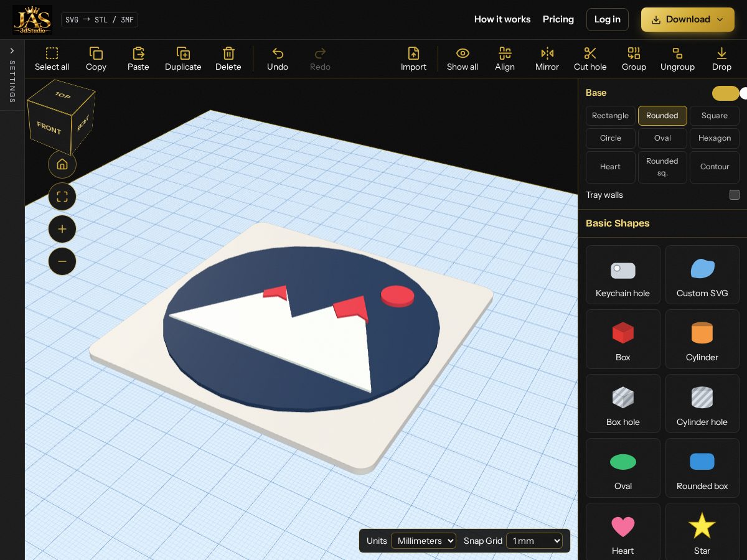This screenshot has width=747, height=560.
Task: Expand the Settings side panel
Action: (12, 75)
